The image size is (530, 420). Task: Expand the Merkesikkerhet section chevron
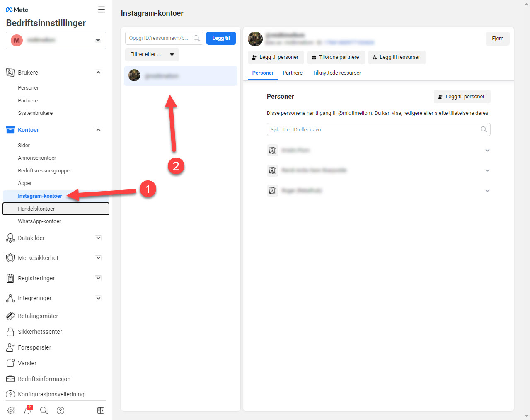(x=98, y=258)
